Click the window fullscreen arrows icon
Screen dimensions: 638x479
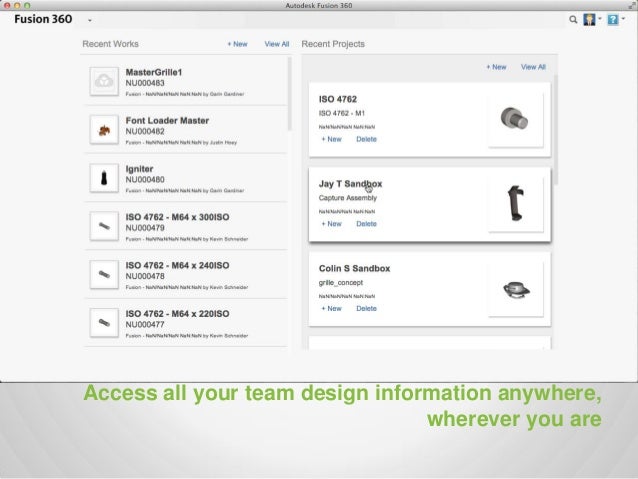pyautogui.click(x=632, y=5)
